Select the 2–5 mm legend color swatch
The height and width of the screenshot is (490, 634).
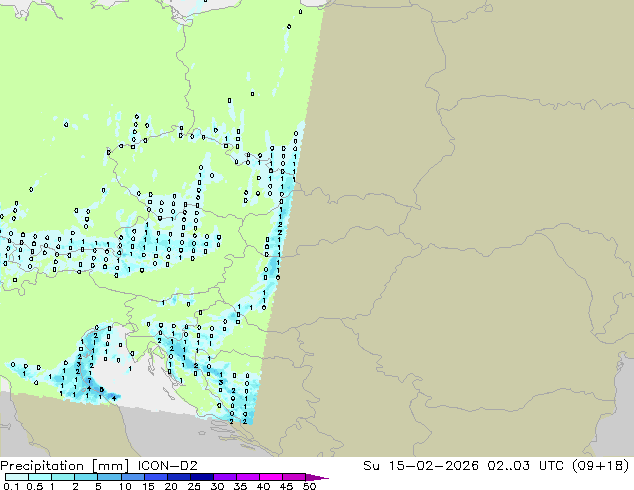tap(86, 477)
